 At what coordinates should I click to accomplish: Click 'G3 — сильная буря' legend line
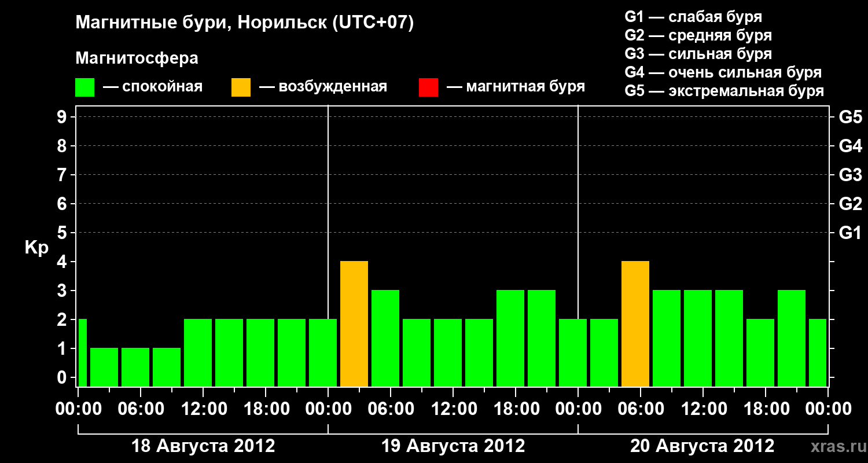point(698,54)
